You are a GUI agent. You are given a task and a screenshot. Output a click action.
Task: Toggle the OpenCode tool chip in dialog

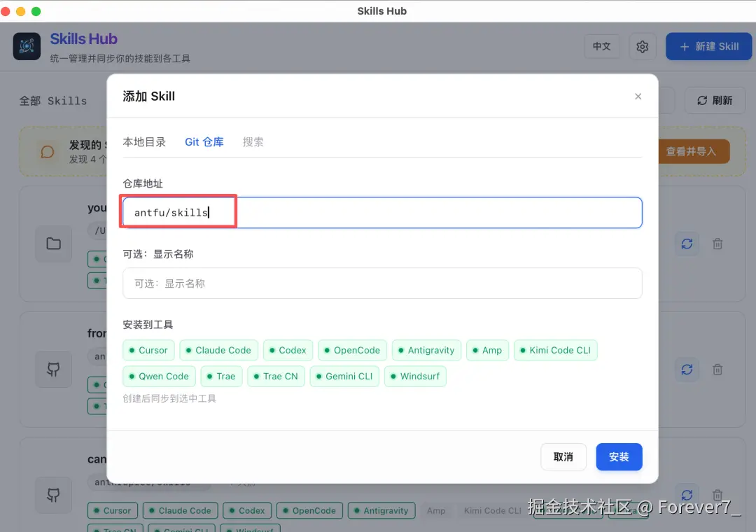tap(352, 350)
